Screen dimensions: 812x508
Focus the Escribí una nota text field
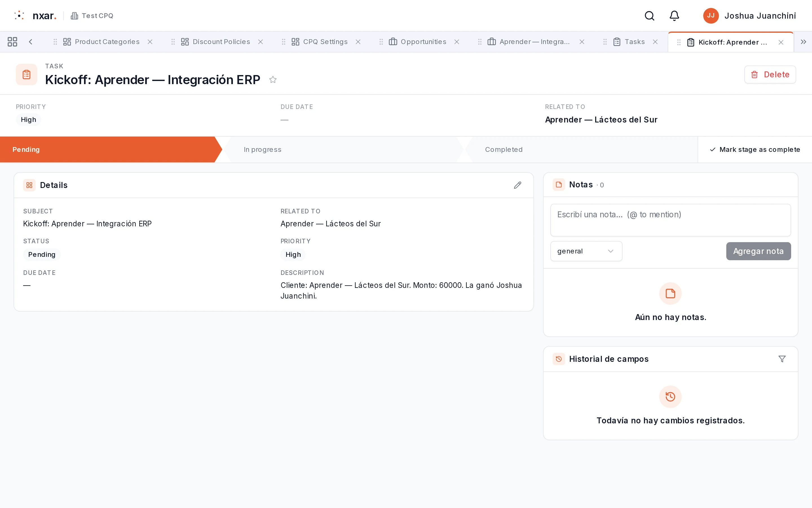pyautogui.click(x=670, y=220)
